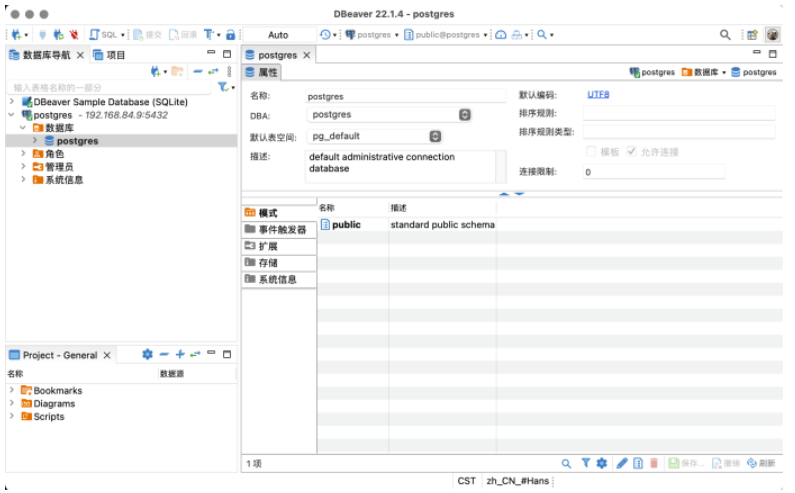Click the navigator table name filter field
This screenshot has height=493, width=795.
pos(110,87)
